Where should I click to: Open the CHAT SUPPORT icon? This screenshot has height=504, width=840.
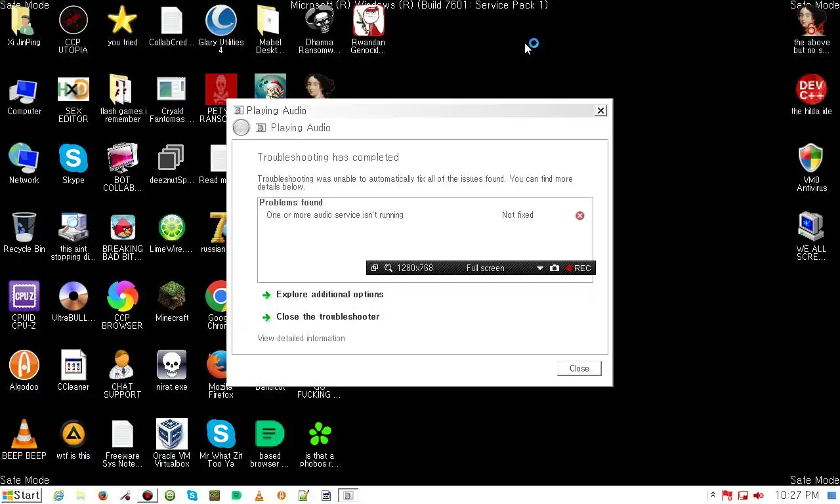click(123, 375)
